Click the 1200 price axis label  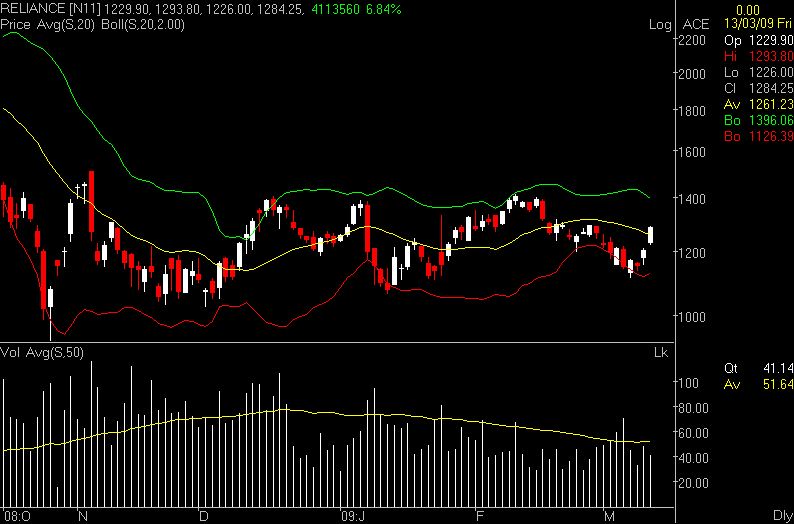click(x=693, y=252)
